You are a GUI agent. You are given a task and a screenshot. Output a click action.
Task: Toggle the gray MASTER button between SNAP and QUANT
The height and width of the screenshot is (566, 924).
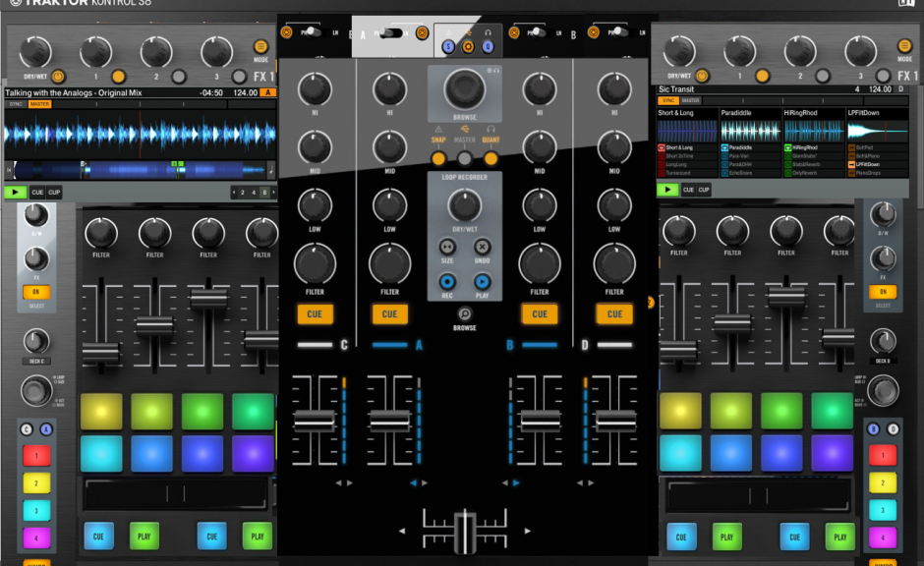pyautogui.click(x=464, y=158)
